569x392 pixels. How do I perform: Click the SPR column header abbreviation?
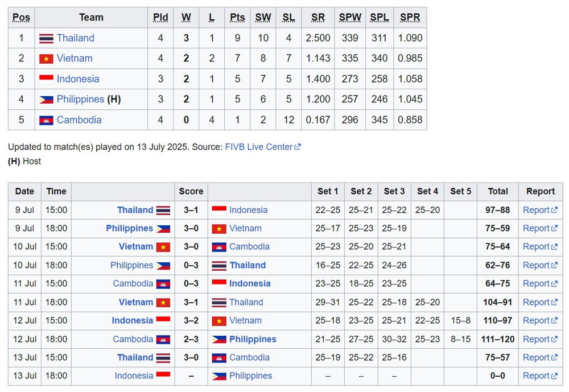point(410,18)
